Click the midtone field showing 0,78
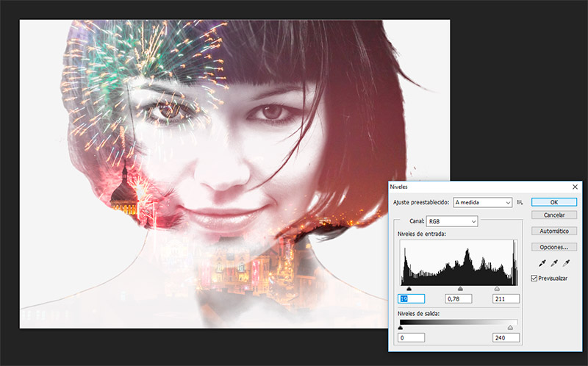Screen dimensions: 588x366 click(459, 299)
